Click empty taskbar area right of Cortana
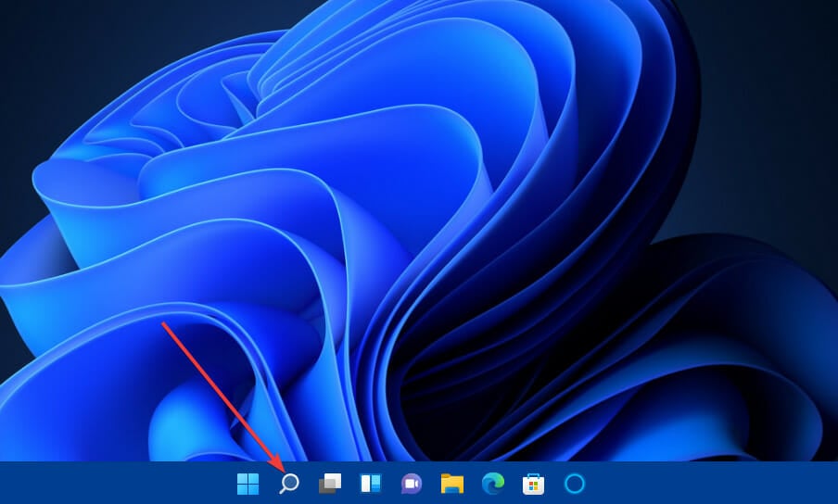Image resolution: width=838 pixels, height=504 pixels. [x=714, y=484]
